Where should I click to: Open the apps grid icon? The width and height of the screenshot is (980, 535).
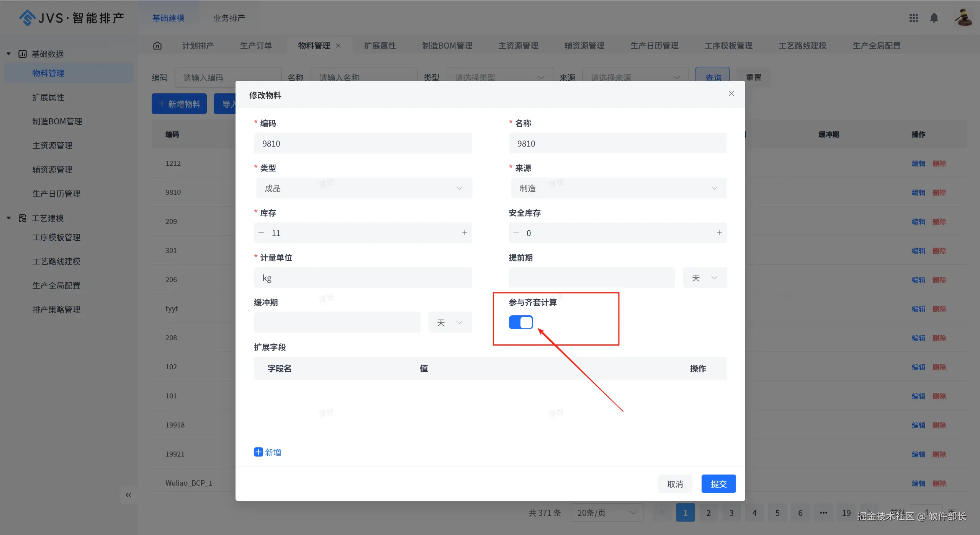click(914, 18)
